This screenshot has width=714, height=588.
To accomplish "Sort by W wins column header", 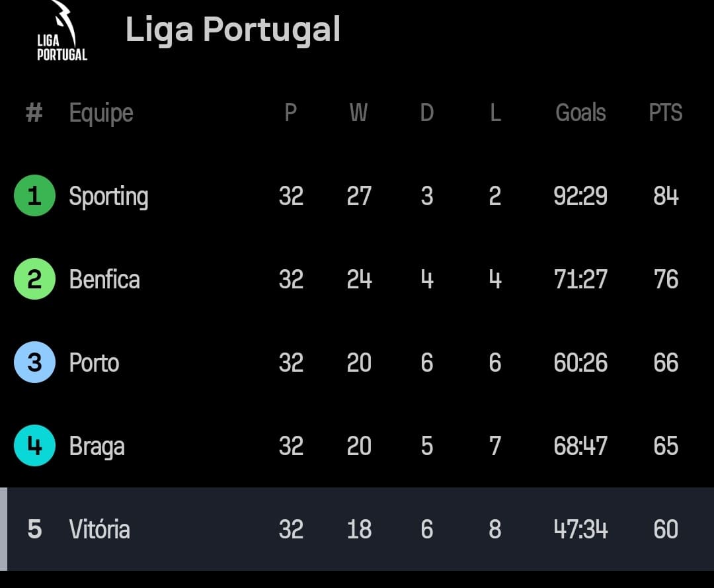I will click(358, 112).
